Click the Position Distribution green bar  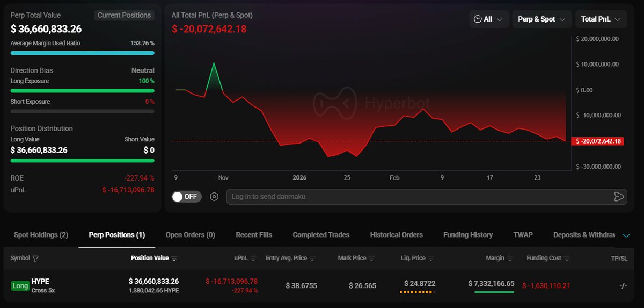coord(82,160)
